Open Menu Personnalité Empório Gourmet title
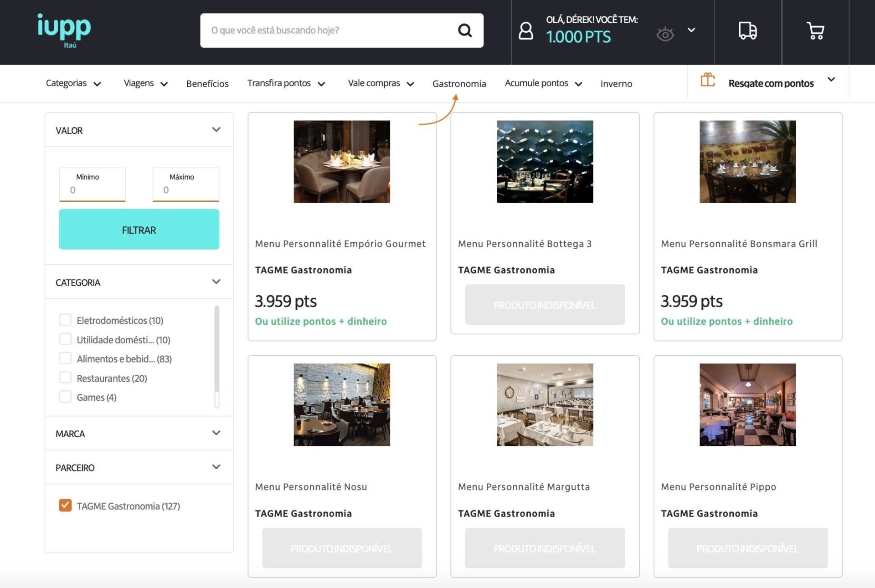Viewport: 875px width, 588px height. click(x=340, y=244)
